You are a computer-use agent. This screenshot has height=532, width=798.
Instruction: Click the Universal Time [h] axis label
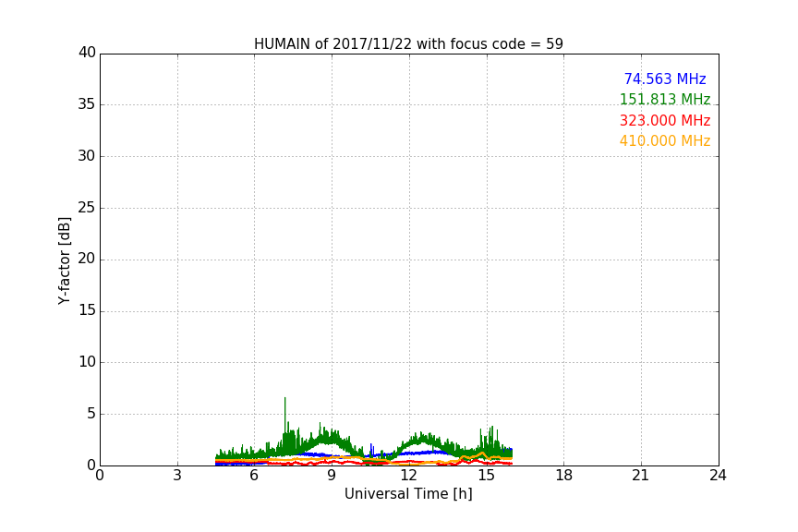[408, 494]
